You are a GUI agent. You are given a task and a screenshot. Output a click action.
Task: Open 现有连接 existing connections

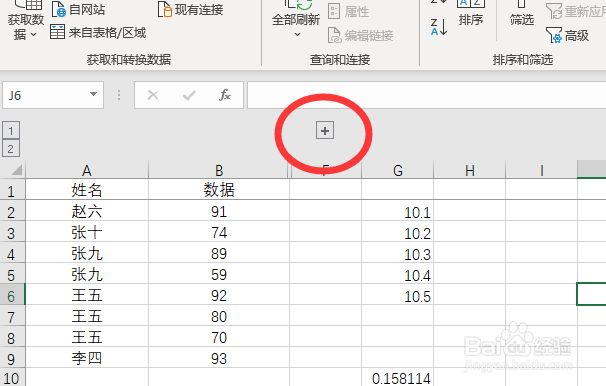pos(191,9)
